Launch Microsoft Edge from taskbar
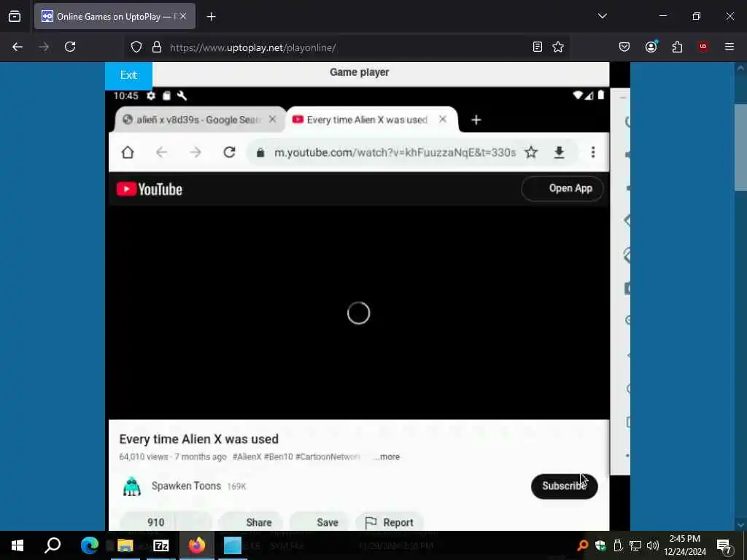This screenshot has width=747, height=560. 89,545
